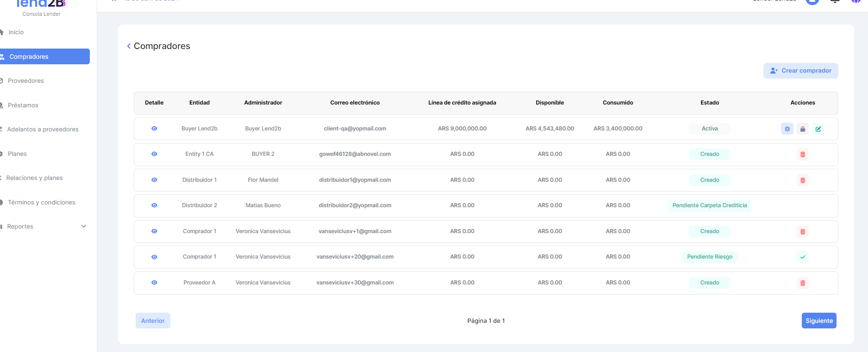
Task: Delete Comprador 1 with Creado status
Action: 803,232
